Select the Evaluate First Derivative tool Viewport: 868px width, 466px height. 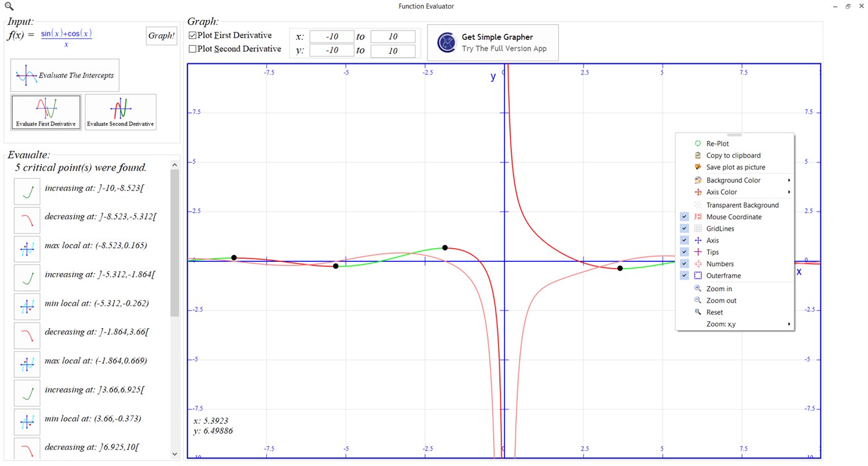pyautogui.click(x=45, y=112)
